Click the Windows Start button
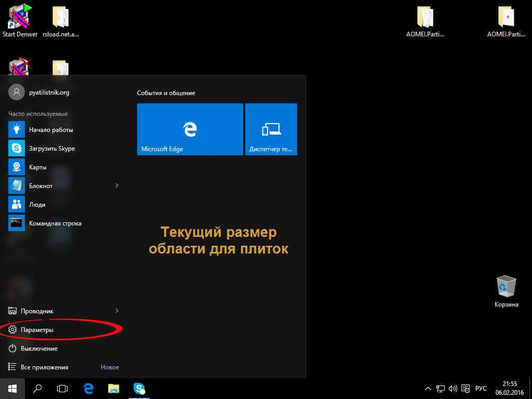Viewport: 532px width, 399px height. click(12, 388)
